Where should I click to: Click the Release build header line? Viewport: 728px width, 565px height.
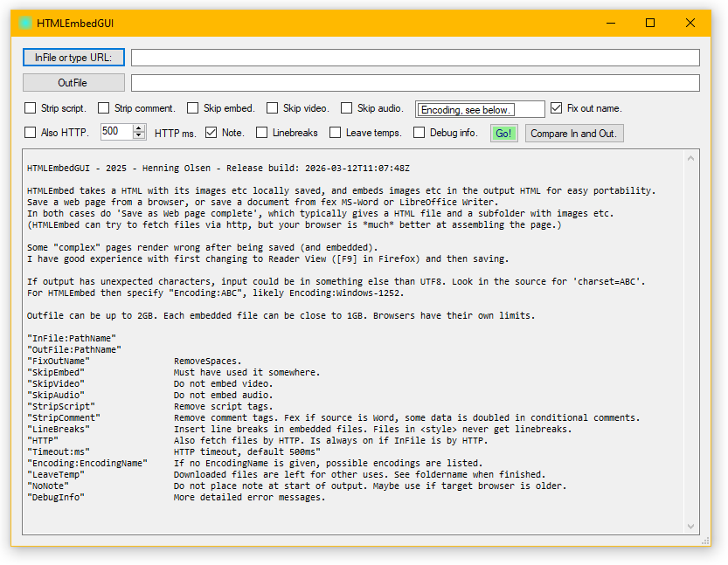pos(218,168)
